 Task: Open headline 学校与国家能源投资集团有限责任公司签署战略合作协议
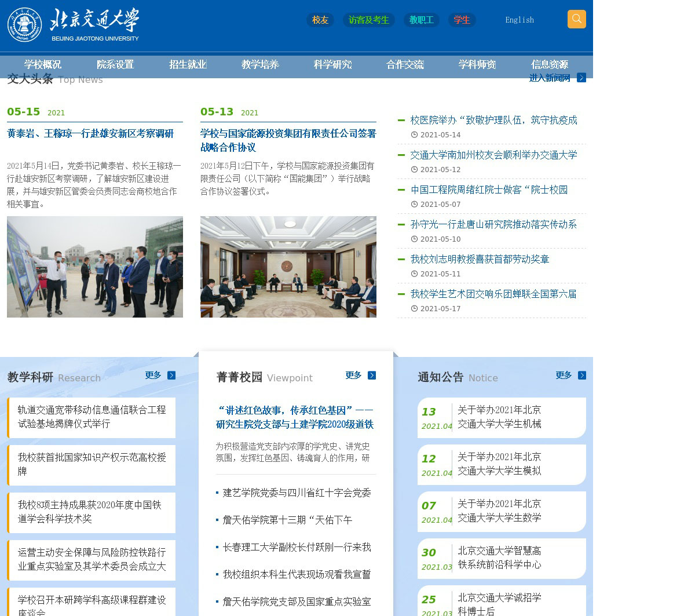[x=288, y=140]
